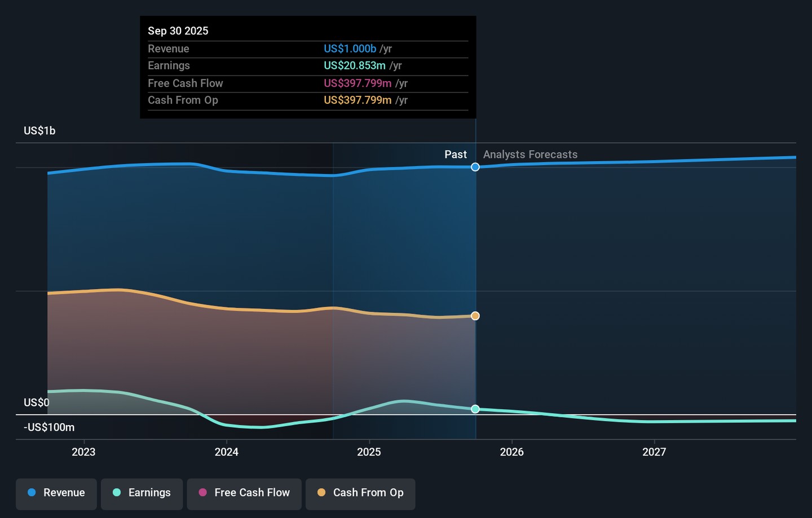Toggle the Cash From Op legend button
The width and height of the screenshot is (812, 518).
click(360, 493)
